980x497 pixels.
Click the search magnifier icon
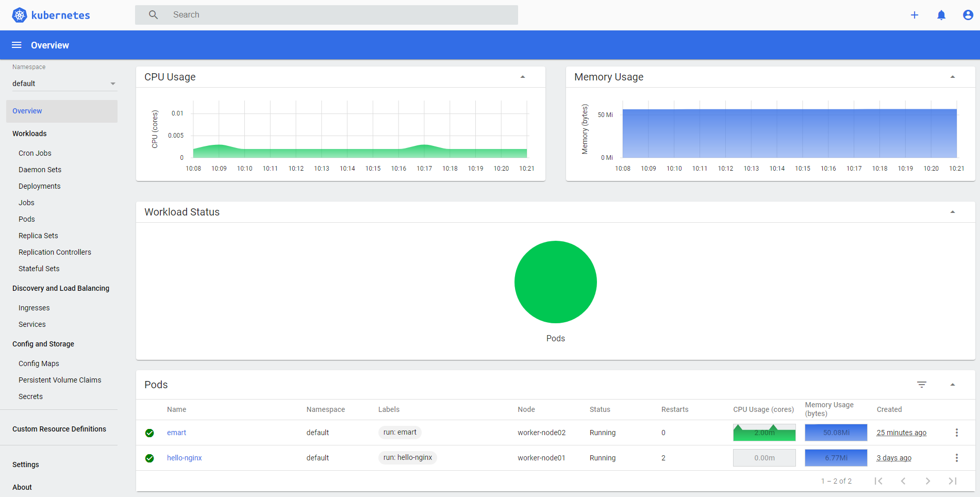pos(153,15)
